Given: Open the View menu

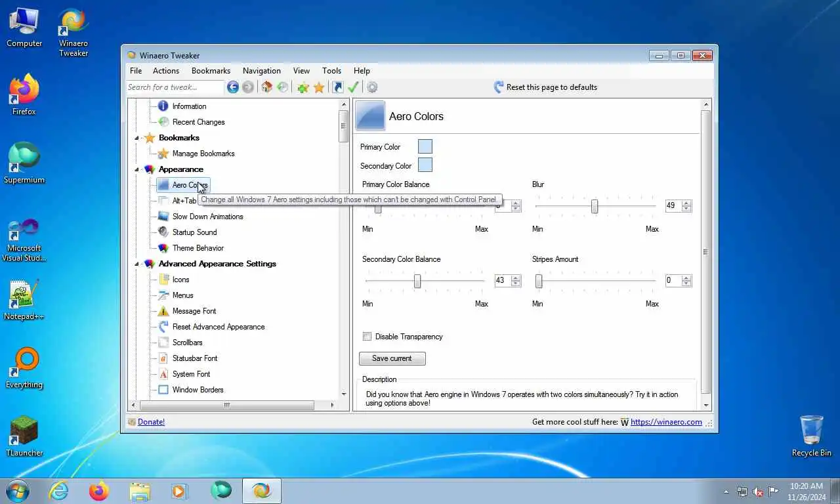Looking at the screenshot, I should [301, 71].
